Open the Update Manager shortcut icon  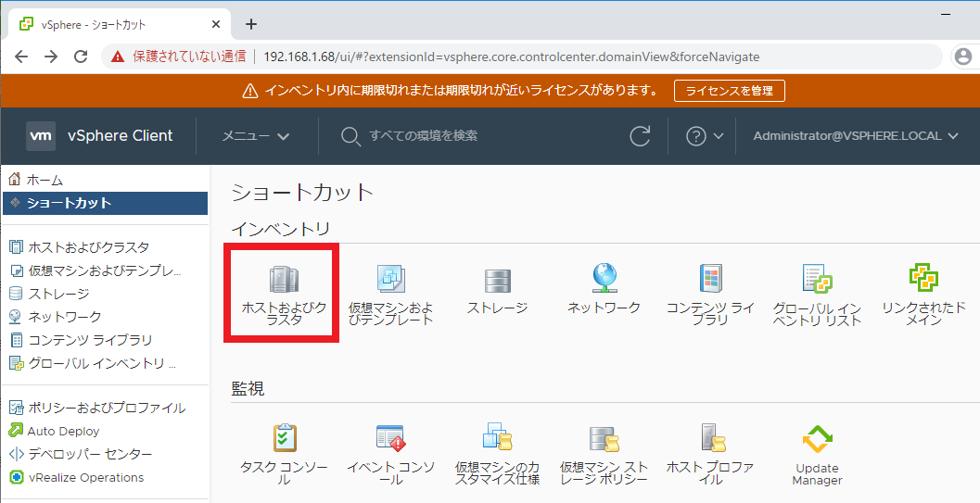point(818,439)
